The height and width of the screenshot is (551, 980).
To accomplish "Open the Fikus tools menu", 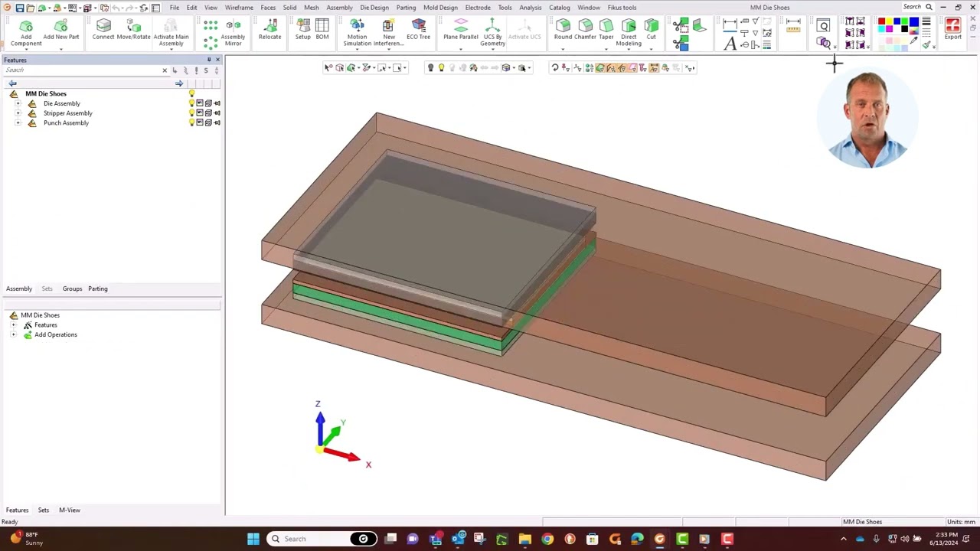I will 622,8.
